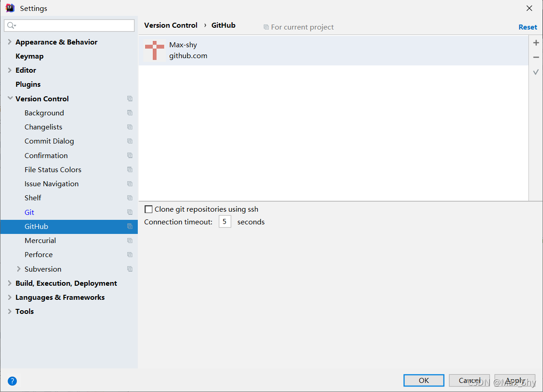Click project-level icon beside Git
The height and width of the screenshot is (392, 543).
tap(130, 212)
